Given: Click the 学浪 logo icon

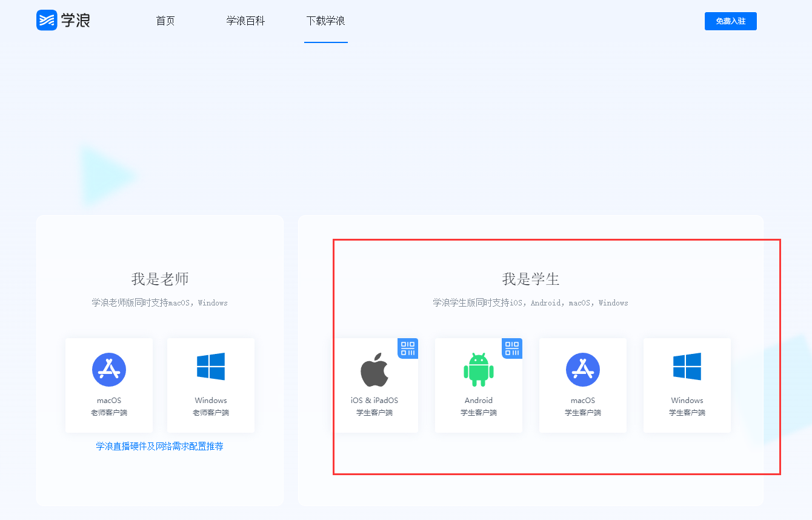Looking at the screenshot, I should click(x=47, y=21).
